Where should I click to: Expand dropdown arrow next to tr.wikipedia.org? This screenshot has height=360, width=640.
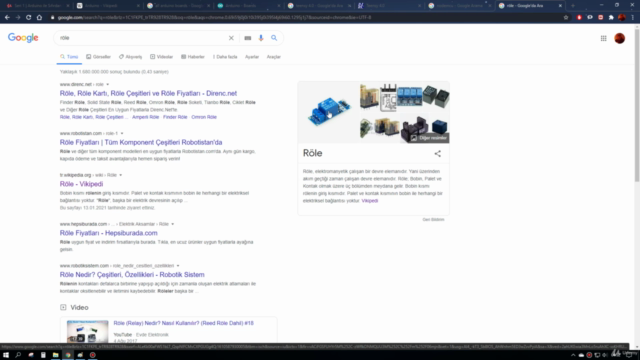click(120, 175)
